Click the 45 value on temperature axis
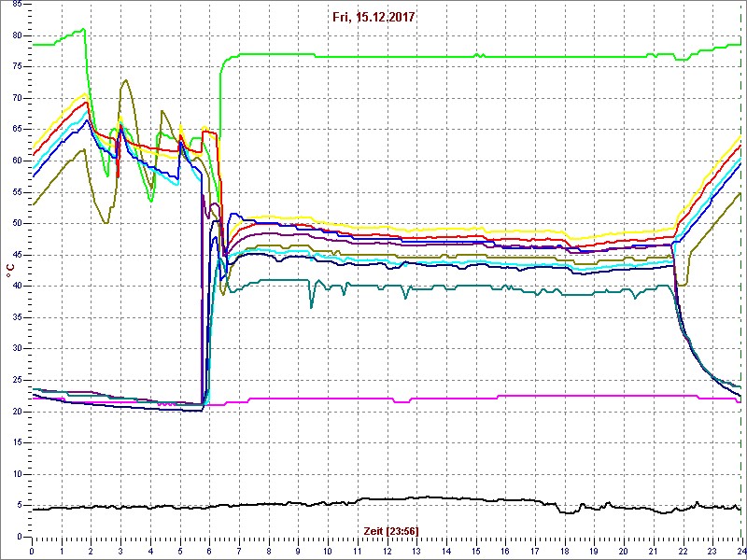747x560 pixels. click(x=17, y=255)
